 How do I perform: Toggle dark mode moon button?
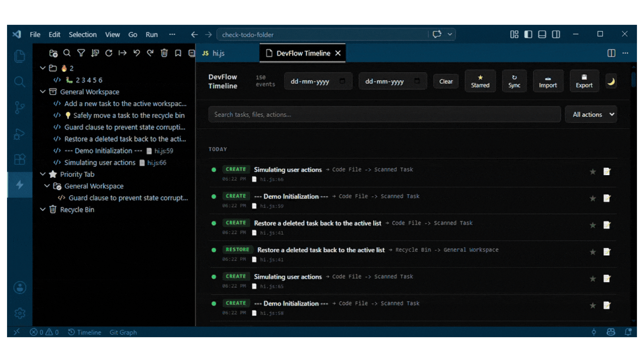click(611, 81)
